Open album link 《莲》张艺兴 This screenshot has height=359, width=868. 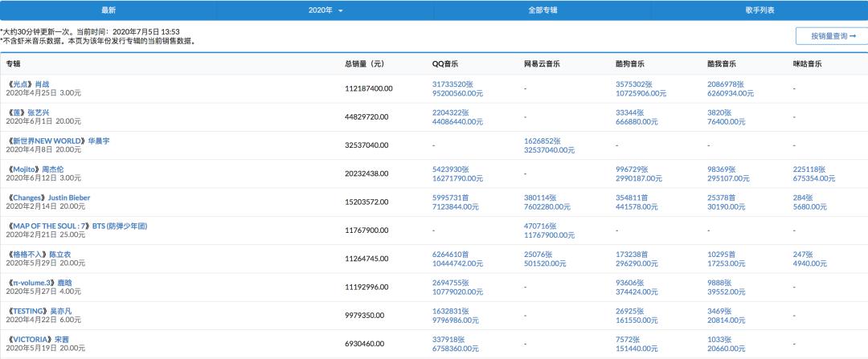[x=27, y=112]
